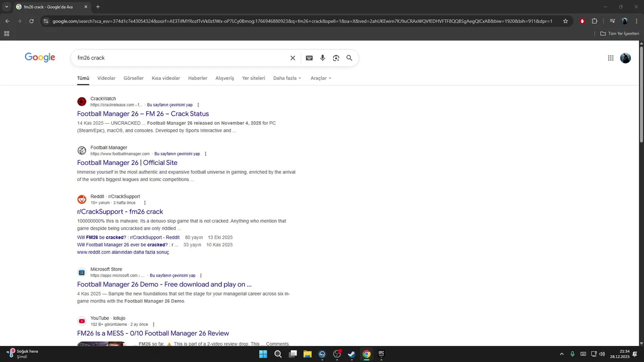The width and height of the screenshot is (644, 362).
Task: Click the Microsoft Store favicon
Action: pyautogui.click(x=82, y=272)
